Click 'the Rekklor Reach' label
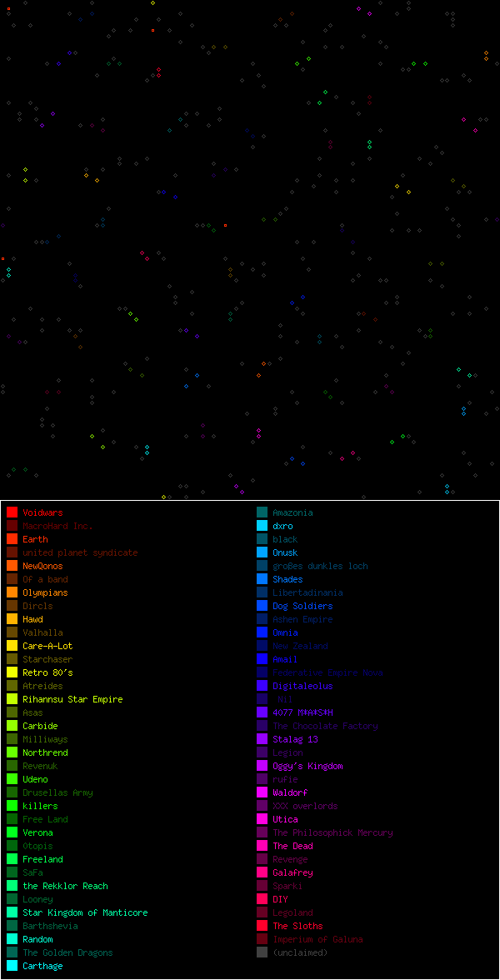Screen dimensions: 500x980 66,887
